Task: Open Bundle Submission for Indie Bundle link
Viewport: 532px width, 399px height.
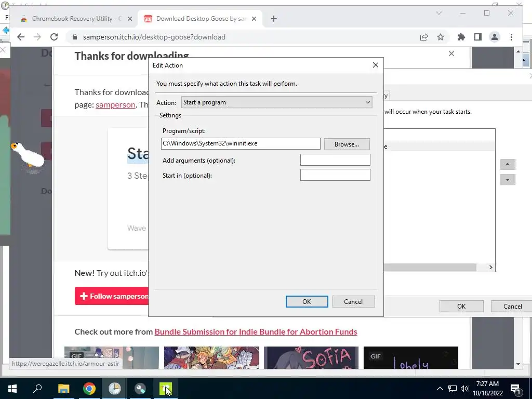Action: click(256, 332)
